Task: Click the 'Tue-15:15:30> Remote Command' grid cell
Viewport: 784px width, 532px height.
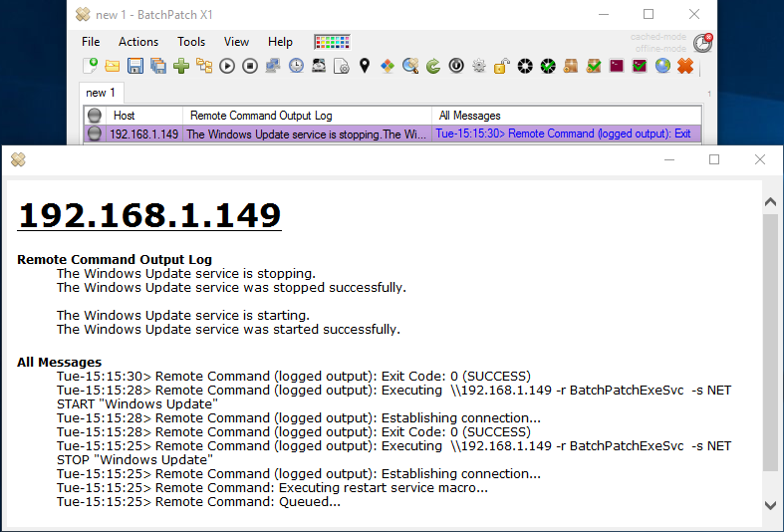Action: (x=567, y=134)
